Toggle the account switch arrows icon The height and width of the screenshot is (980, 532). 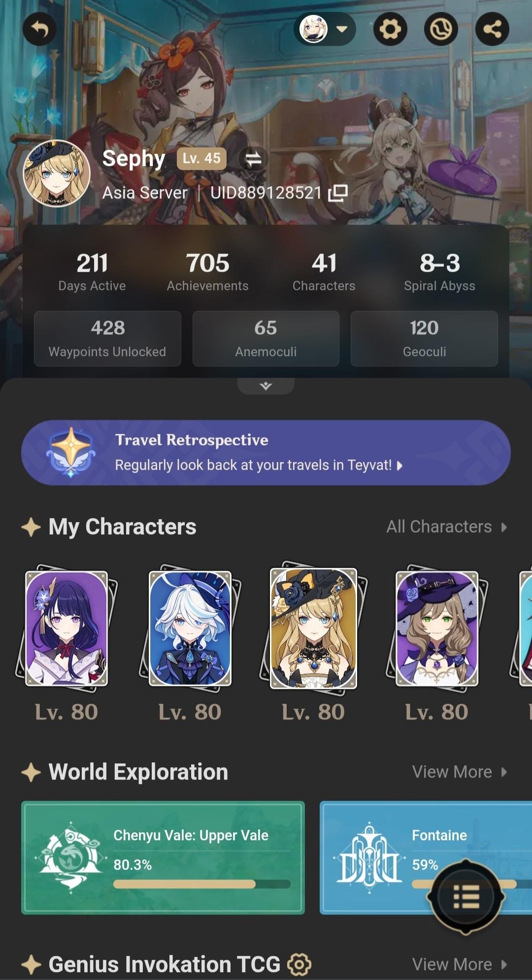(x=253, y=159)
